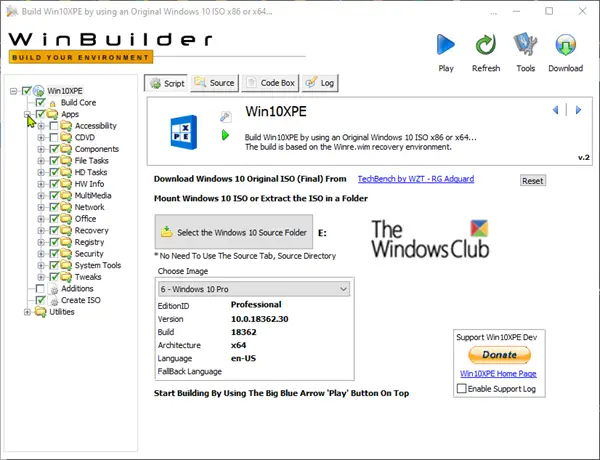Click the Download globe icon
The height and width of the screenshot is (460, 600).
pos(565,44)
